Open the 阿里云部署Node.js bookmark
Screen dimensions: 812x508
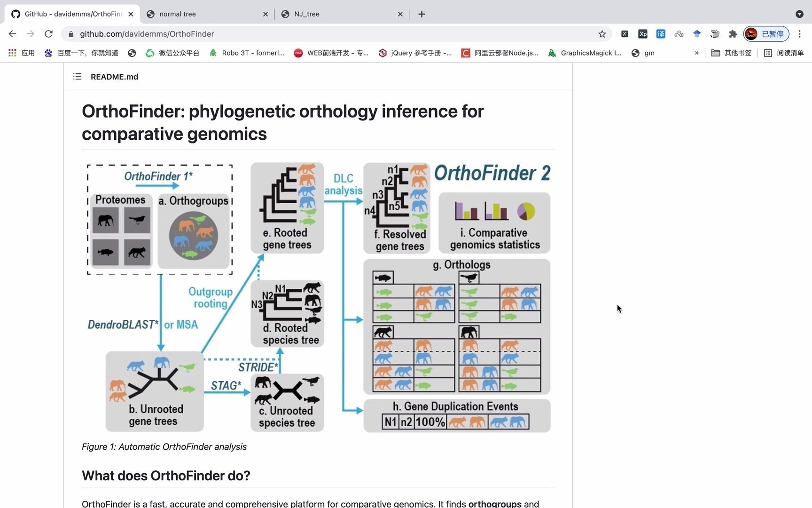pos(500,53)
